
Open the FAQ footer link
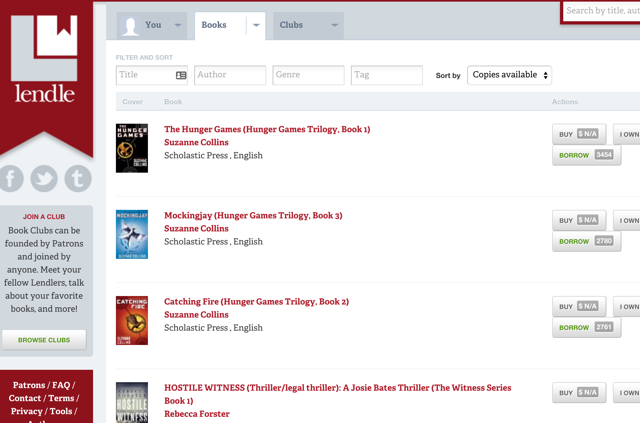61,385
